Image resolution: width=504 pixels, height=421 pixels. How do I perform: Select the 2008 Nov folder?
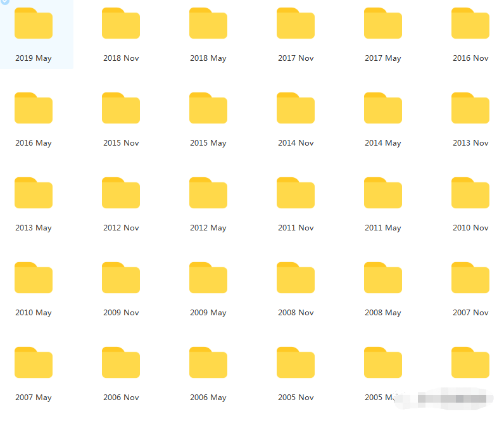296,278
